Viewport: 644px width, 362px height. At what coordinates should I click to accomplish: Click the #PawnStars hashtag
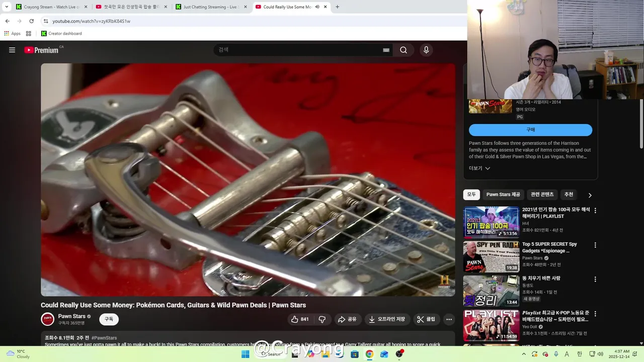pyautogui.click(x=104, y=338)
